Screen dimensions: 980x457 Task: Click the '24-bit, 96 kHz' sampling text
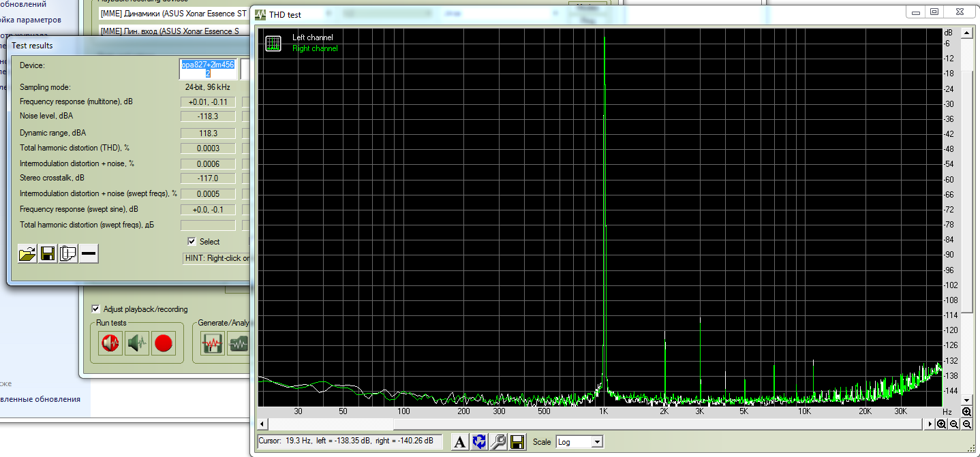pos(207,87)
